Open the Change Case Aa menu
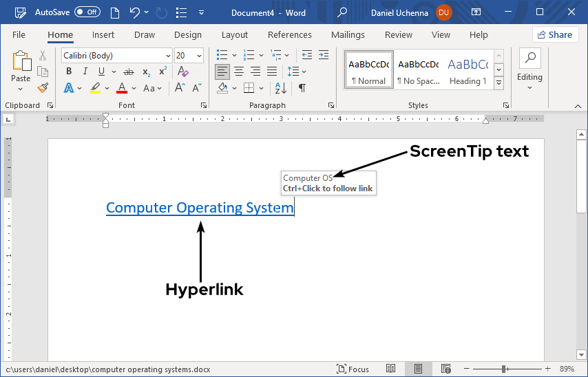 [152, 89]
